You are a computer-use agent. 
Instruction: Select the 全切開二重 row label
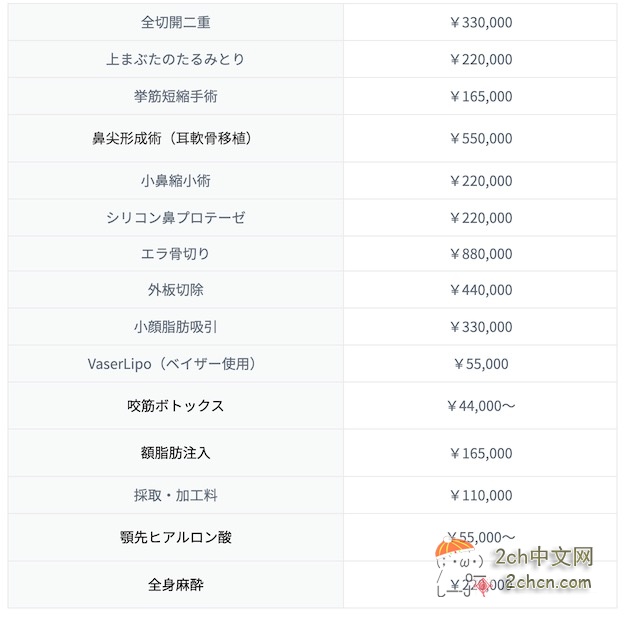click(x=175, y=22)
